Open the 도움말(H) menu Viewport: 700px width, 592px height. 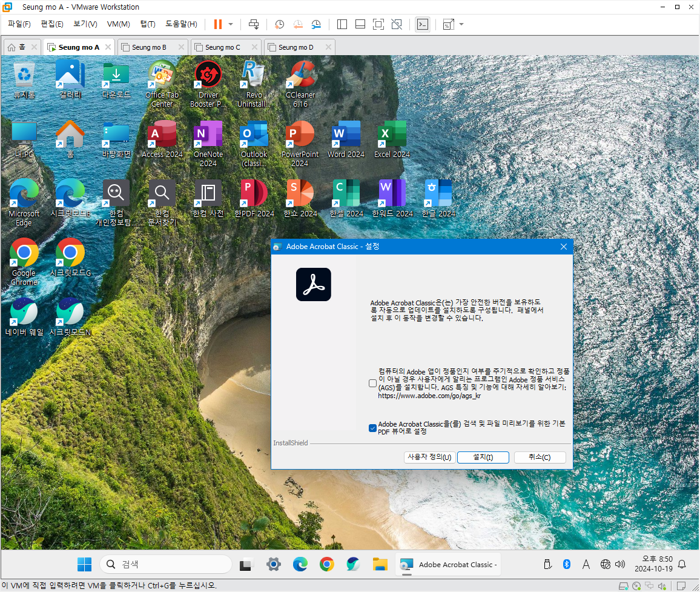pos(181,24)
